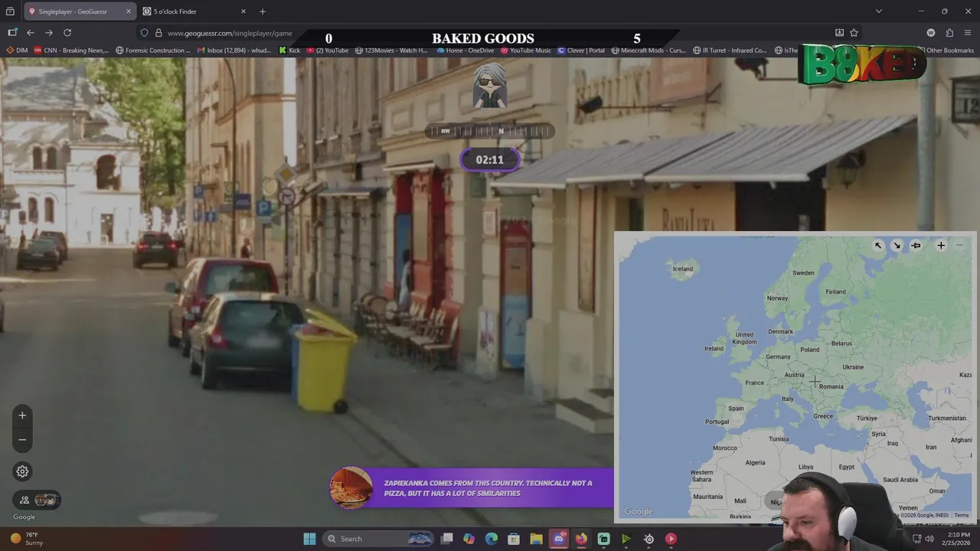Zoom out the street view with minus button

(22, 440)
